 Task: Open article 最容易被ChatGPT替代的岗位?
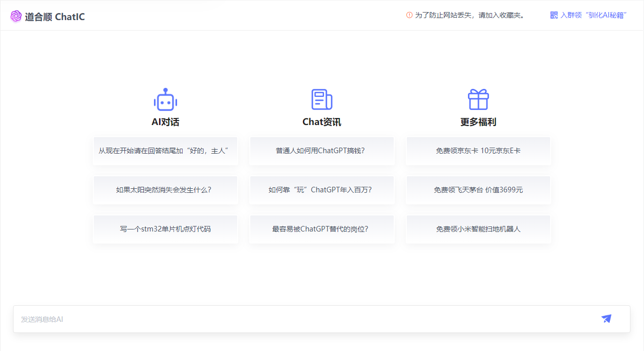coord(322,229)
